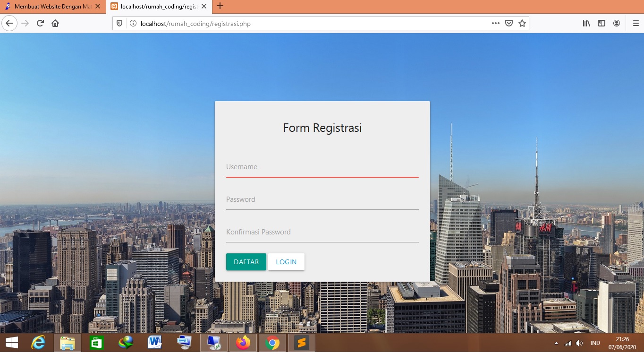Open page actions three-dot menu

coord(495,23)
